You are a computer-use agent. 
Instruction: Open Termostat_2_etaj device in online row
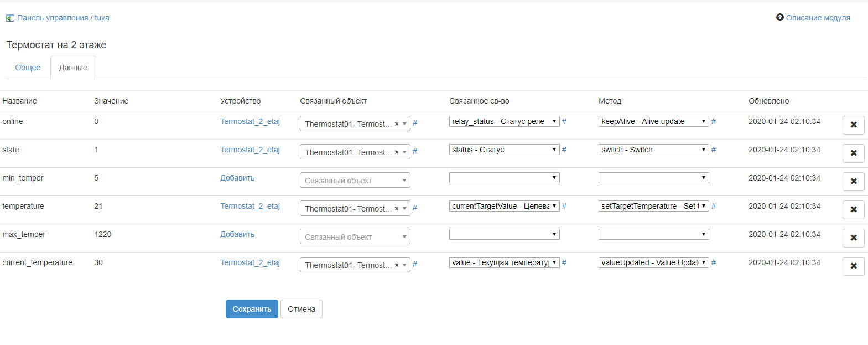pos(250,121)
